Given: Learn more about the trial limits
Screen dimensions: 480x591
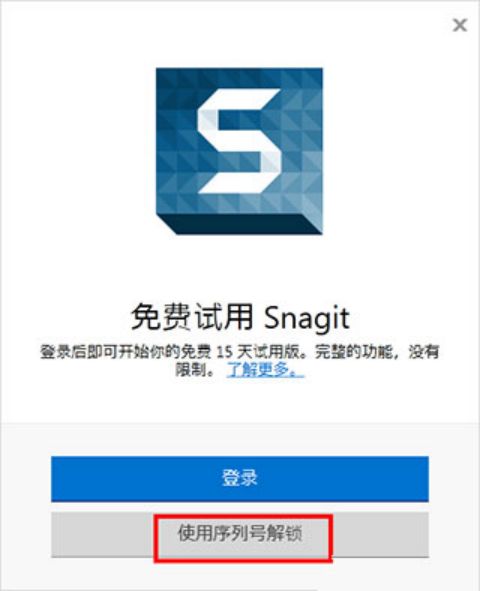Looking at the screenshot, I should pos(265,370).
